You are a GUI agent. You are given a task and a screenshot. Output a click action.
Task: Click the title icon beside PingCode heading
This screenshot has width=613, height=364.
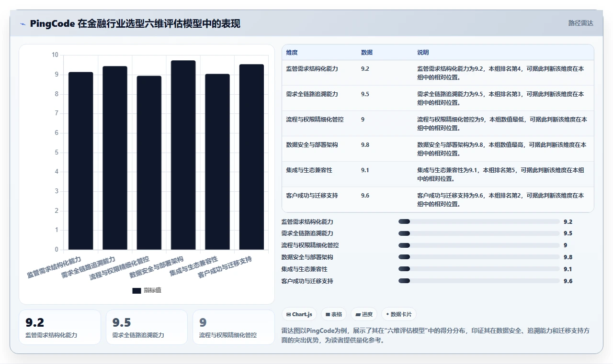point(23,24)
